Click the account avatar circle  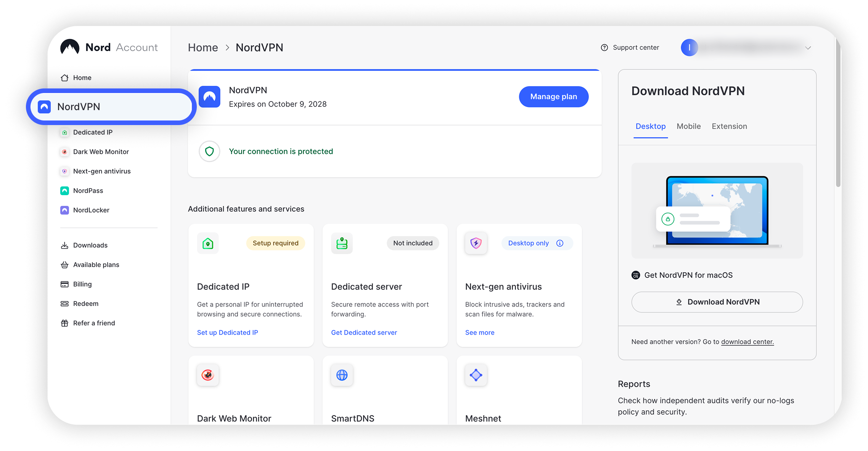689,48
